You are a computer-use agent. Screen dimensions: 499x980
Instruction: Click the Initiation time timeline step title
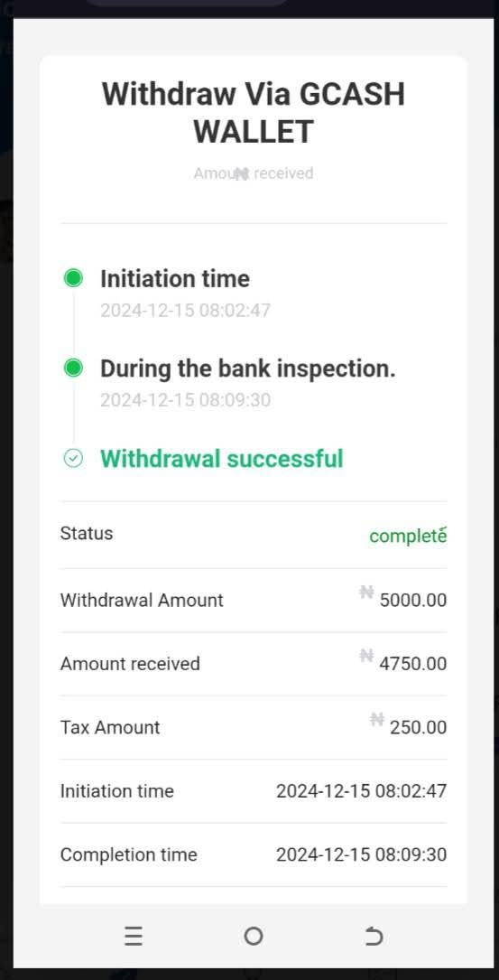click(x=175, y=279)
